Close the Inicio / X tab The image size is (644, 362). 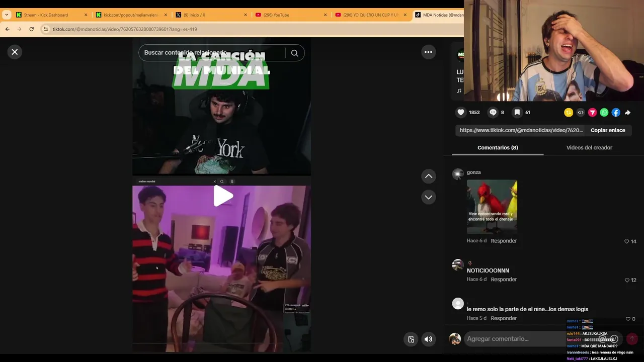pyautogui.click(x=246, y=15)
